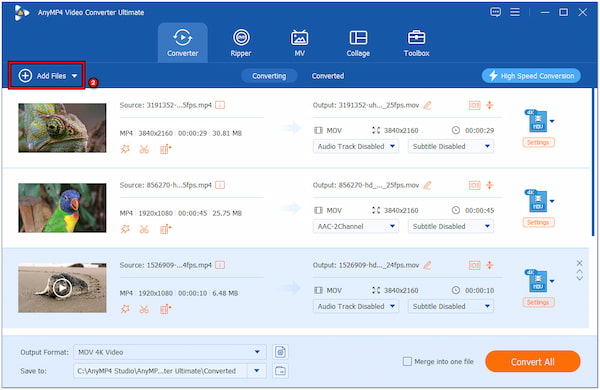
Task: Switch to the Ripper tab
Action: [x=241, y=43]
